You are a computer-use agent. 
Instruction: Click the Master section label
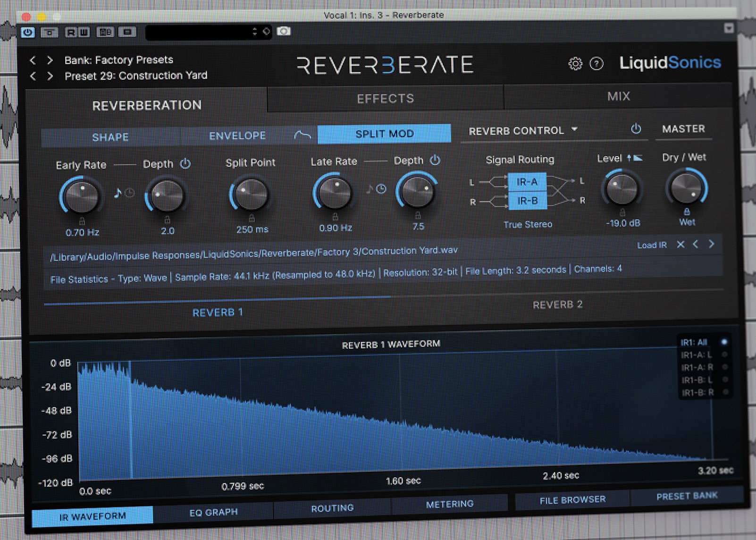point(683,129)
